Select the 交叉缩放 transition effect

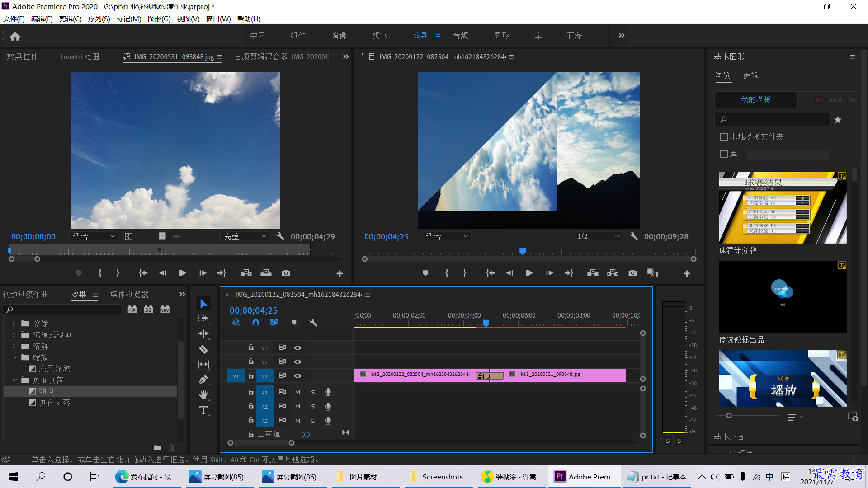[54, 368]
